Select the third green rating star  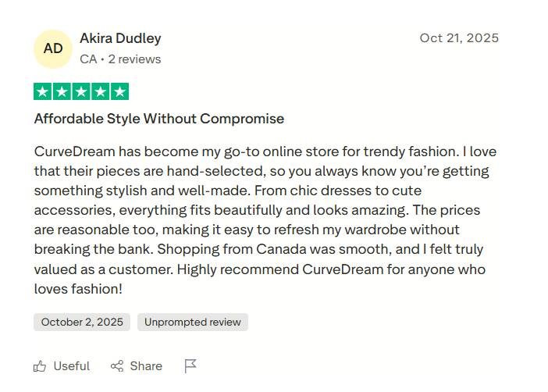point(81,92)
